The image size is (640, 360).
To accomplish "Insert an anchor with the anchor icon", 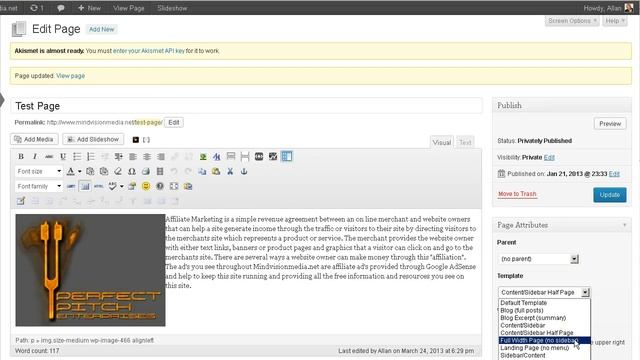I will 244,171.
